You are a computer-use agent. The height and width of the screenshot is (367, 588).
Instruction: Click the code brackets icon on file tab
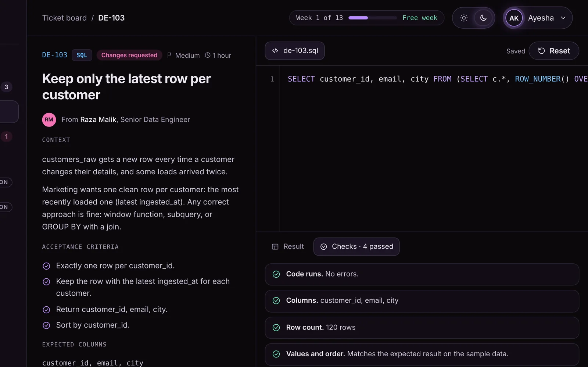[275, 51]
